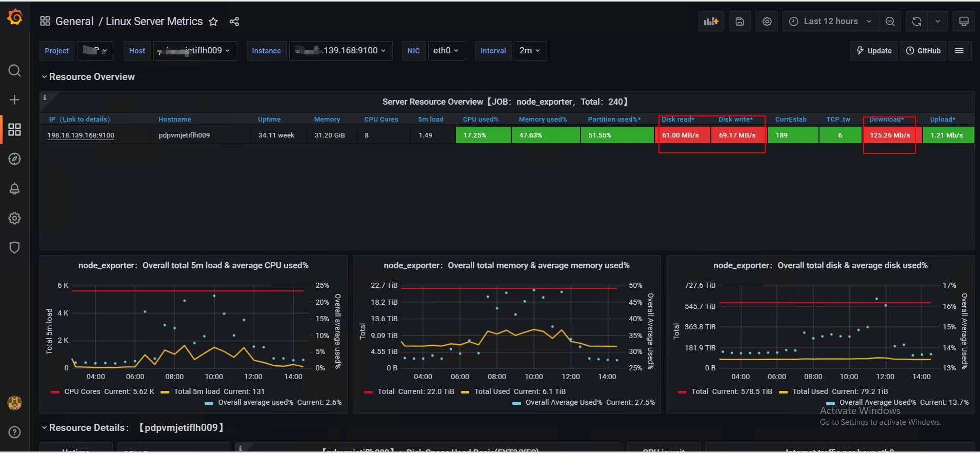Open the Last 12 hours time picker
The height and width of the screenshot is (453, 980).
[x=830, y=22]
